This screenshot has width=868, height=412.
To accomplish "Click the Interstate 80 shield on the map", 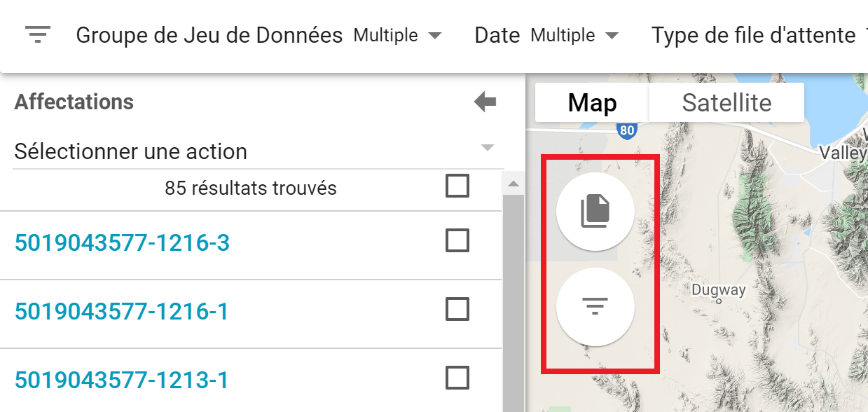I will [627, 130].
